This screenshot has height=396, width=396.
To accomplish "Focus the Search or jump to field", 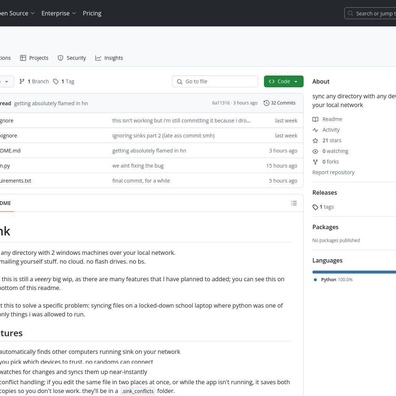I will tap(370, 13).
